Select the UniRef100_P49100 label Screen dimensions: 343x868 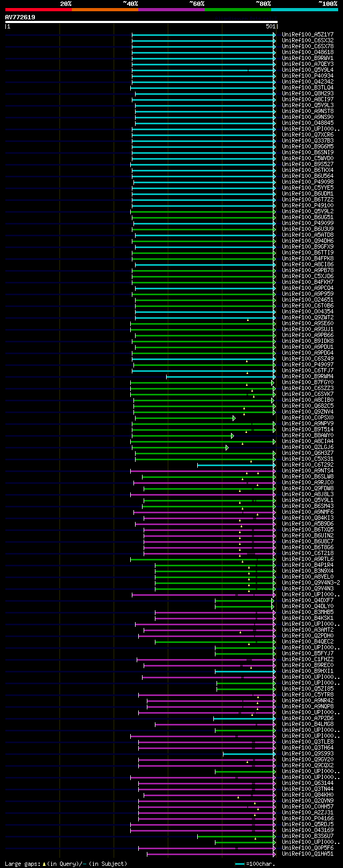(x=308, y=206)
